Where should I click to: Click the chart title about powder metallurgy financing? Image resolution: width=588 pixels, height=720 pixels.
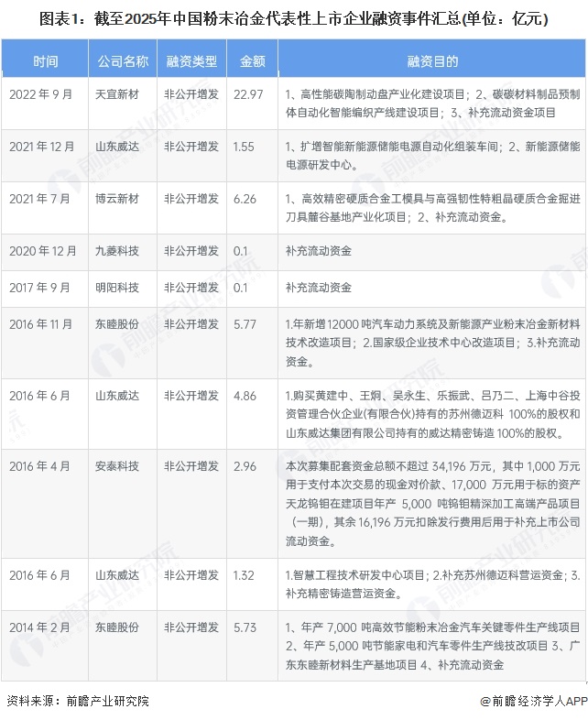pos(294,17)
